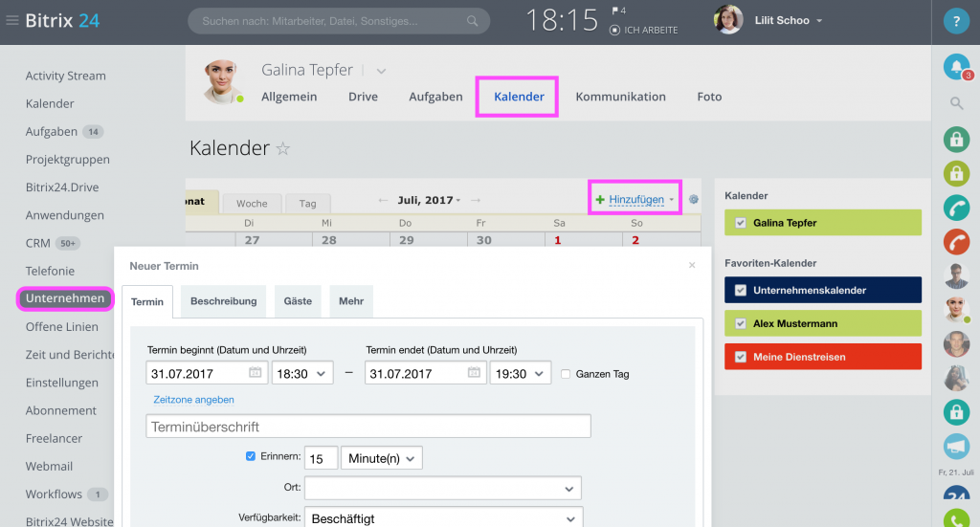
Task: Toggle Meine Dienstreisen calendar checkbox
Action: 741,357
